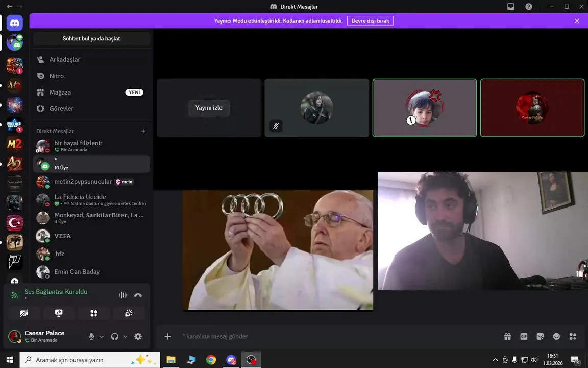
Task: Open the red M2 server icon
Action: tap(15, 144)
